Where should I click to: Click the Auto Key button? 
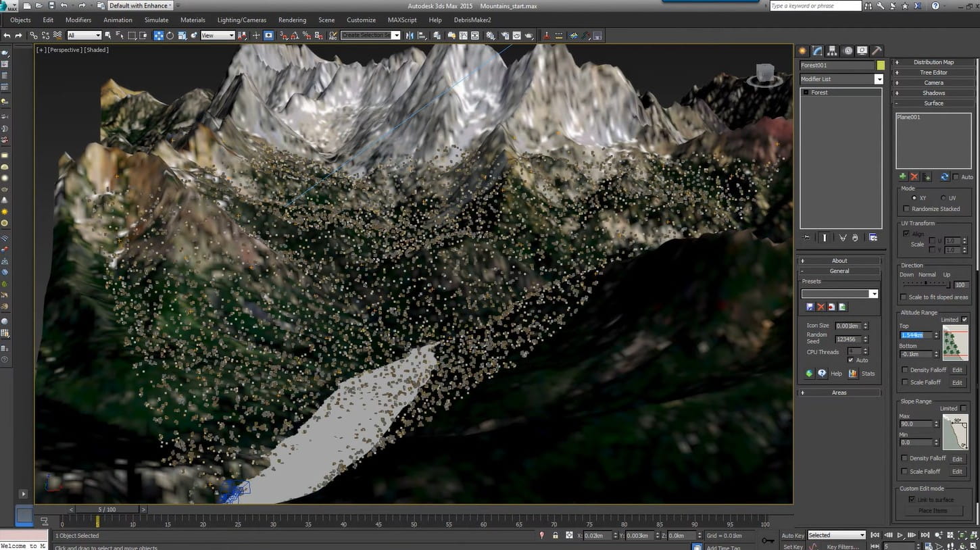click(x=793, y=535)
